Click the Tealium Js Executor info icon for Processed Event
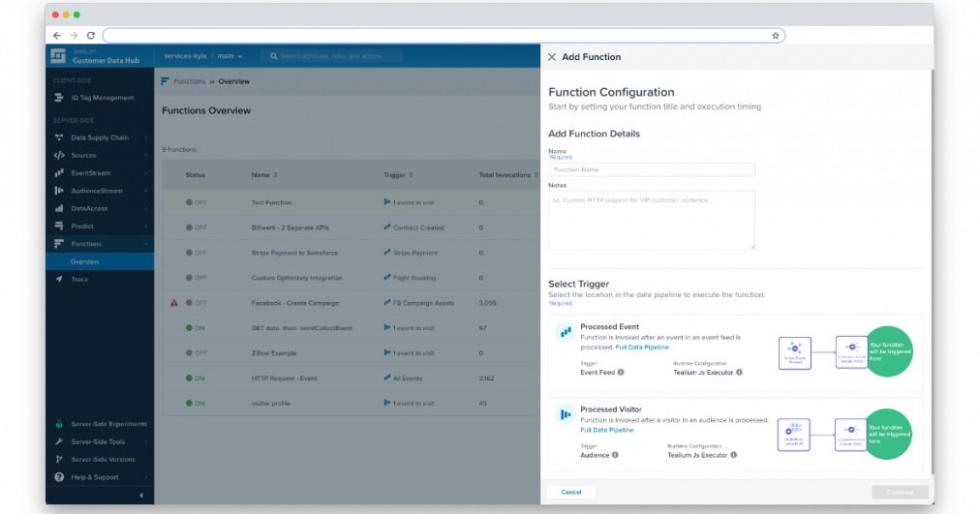980x514 pixels. (x=739, y=372)
